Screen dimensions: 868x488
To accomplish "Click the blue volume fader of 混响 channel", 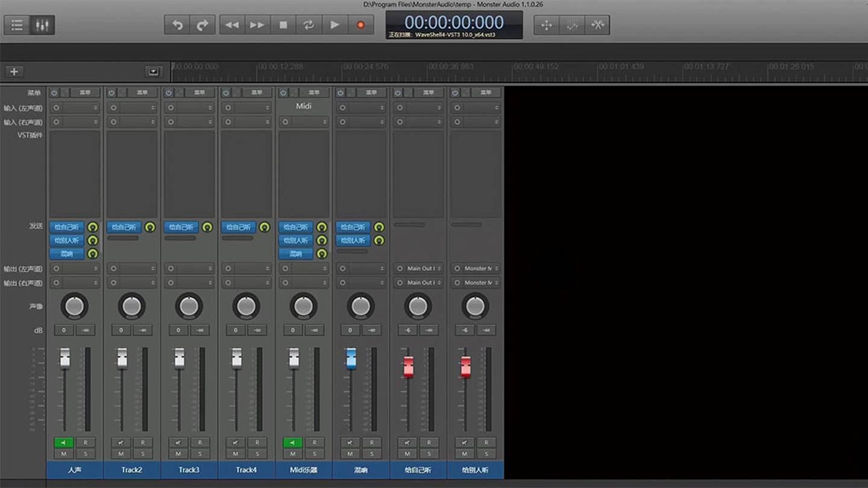I will point(351,358).
